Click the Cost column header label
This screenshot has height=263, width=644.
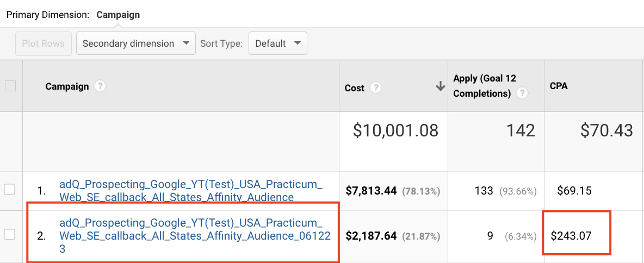[355, 87]
